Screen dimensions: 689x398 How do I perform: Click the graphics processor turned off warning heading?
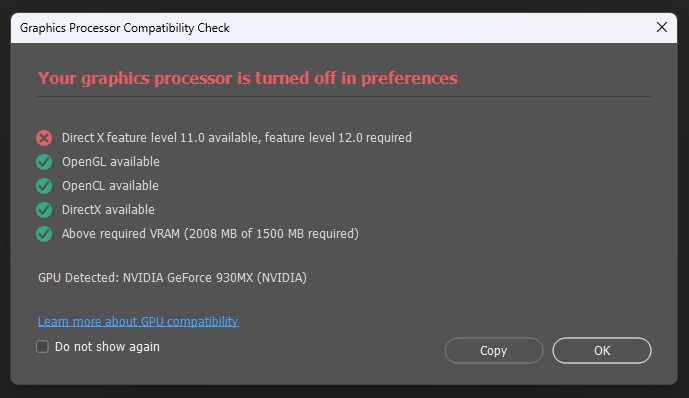[x=248, y=78]
